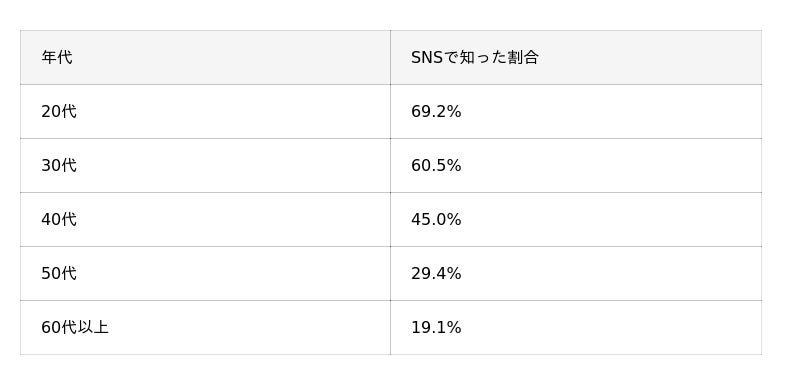Click the 年代 column header
The width and height of the screenshot is (800, 385).
[205, 57]
